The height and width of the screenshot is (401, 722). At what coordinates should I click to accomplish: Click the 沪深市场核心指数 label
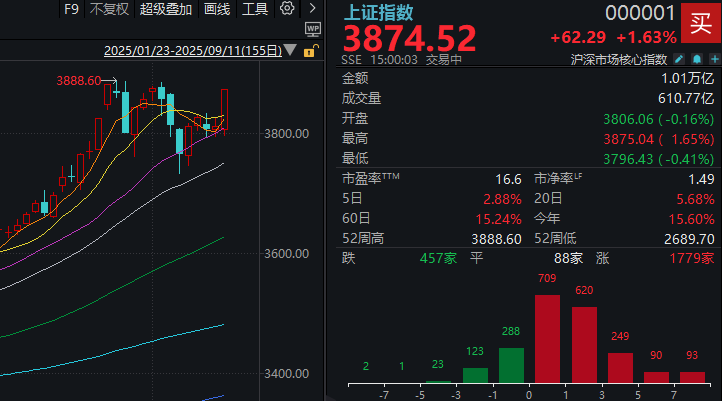coord(613,60)
